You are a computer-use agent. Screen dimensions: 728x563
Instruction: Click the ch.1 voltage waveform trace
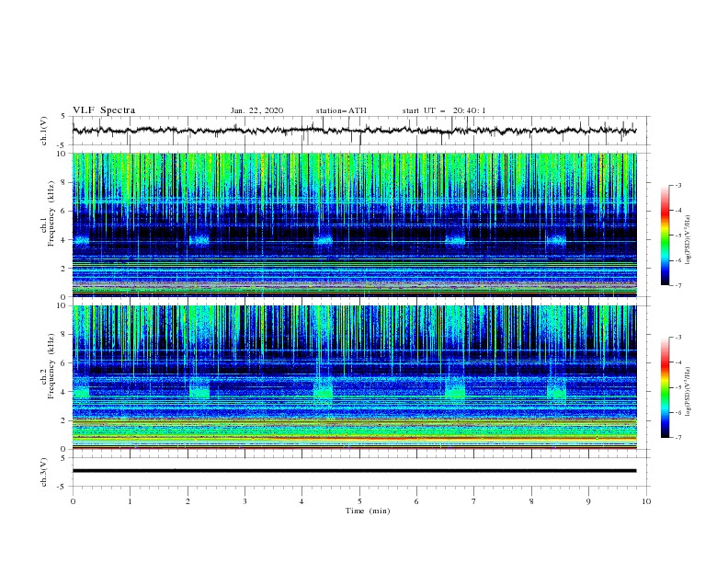[x=354, y=131]
